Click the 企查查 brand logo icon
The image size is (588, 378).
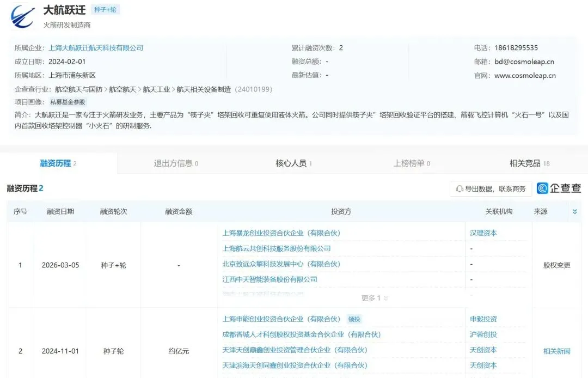pyautogui.click(x=542, y=188)
